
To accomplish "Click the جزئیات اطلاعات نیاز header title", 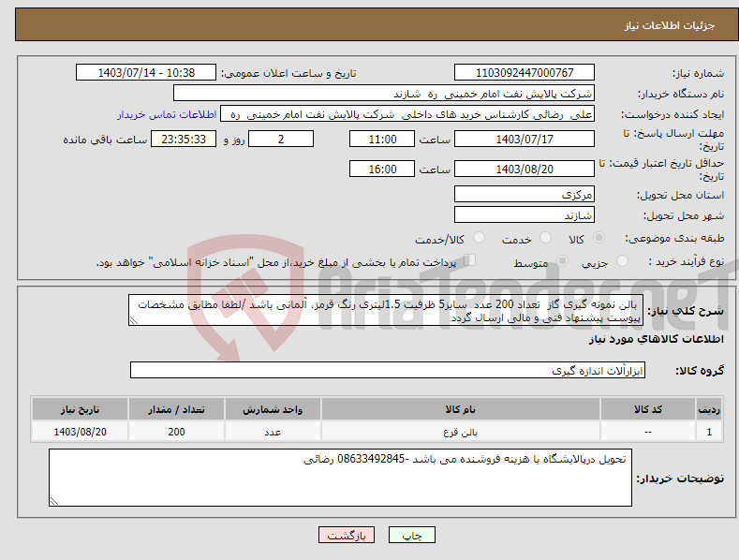I will click(x=670, y=25).
